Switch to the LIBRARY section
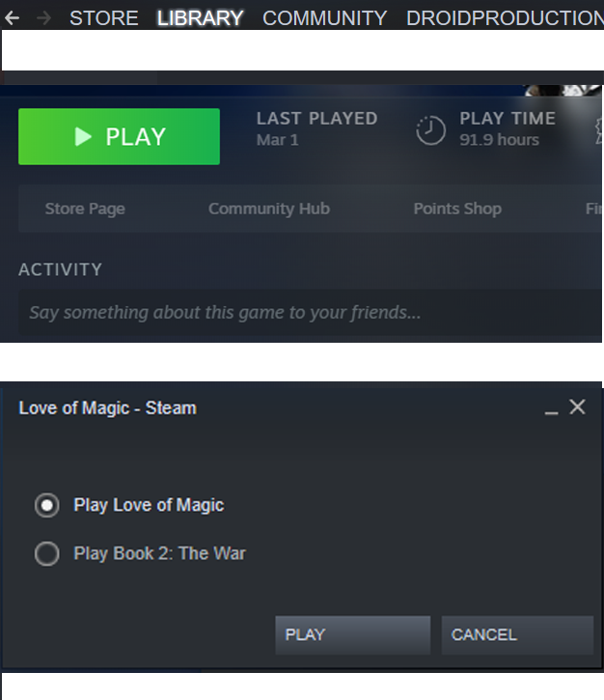 tap(201, 18)
